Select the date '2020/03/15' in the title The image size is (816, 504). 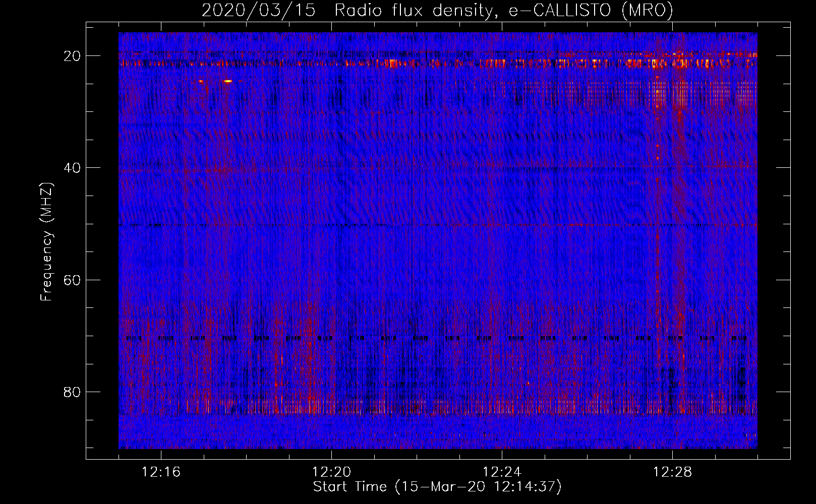tap(259, 10)
